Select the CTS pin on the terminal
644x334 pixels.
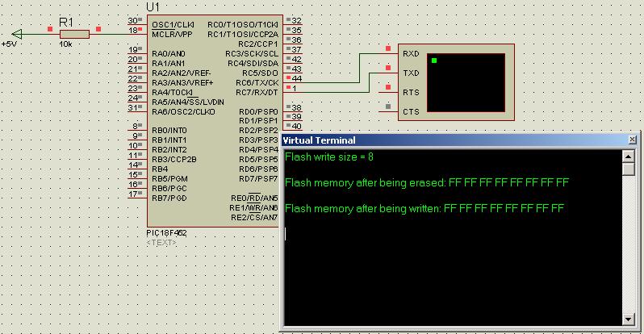click(411, 111)
